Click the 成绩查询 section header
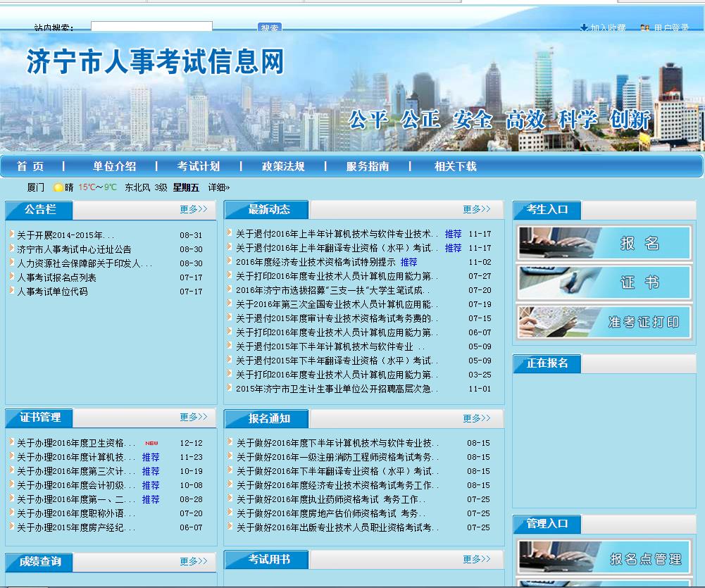 (x=39, y=561)
